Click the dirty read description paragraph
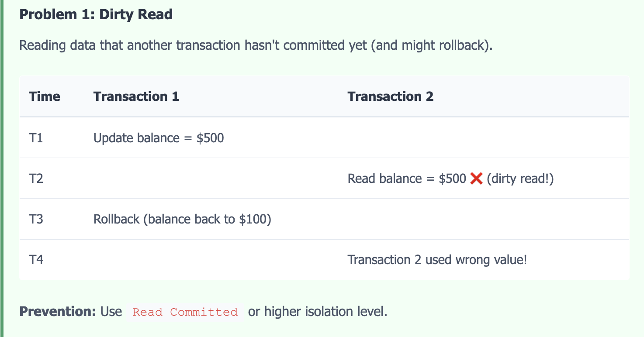The height and width of the screenshot is (337, 644). [256, 45]
